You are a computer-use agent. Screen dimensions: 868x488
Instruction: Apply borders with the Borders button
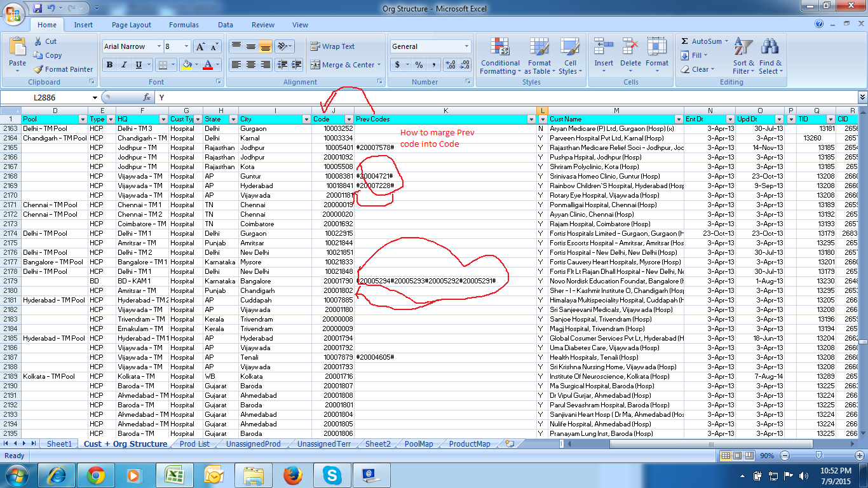(162, 65)
